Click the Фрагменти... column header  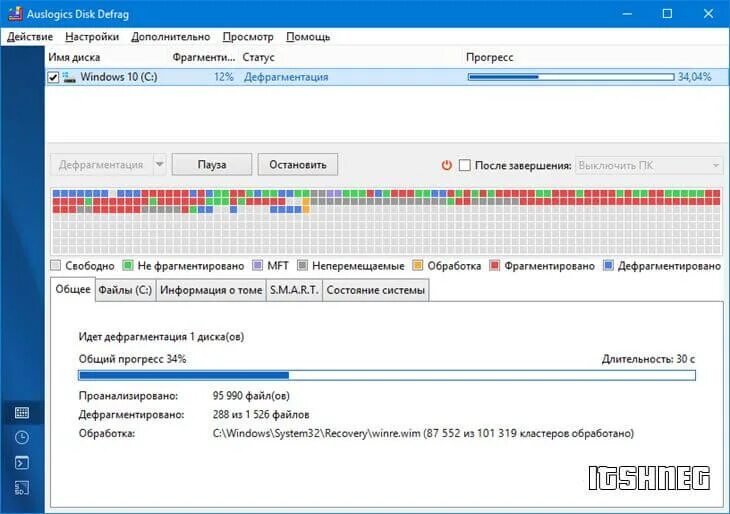pos(203,57)
